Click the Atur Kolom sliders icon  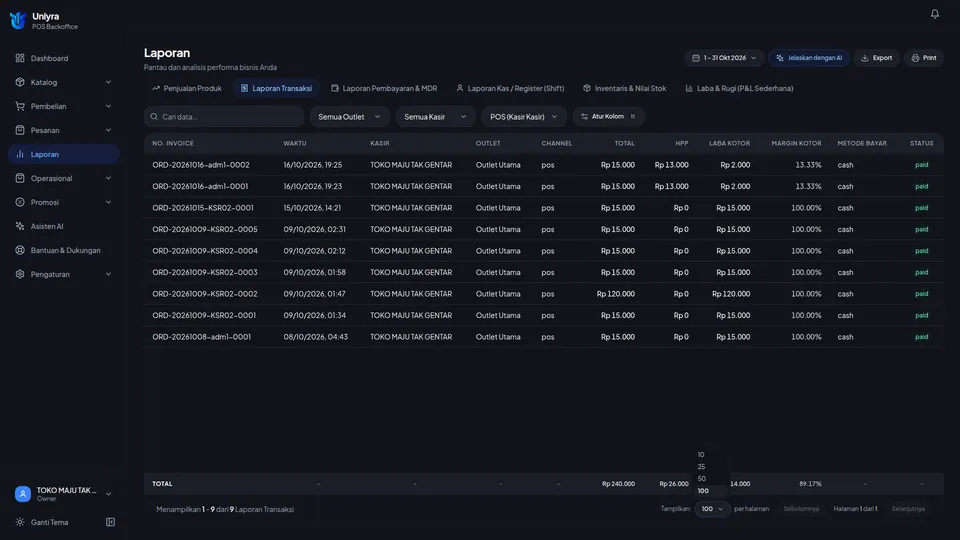pyautogui.click(x=584, y=116)
